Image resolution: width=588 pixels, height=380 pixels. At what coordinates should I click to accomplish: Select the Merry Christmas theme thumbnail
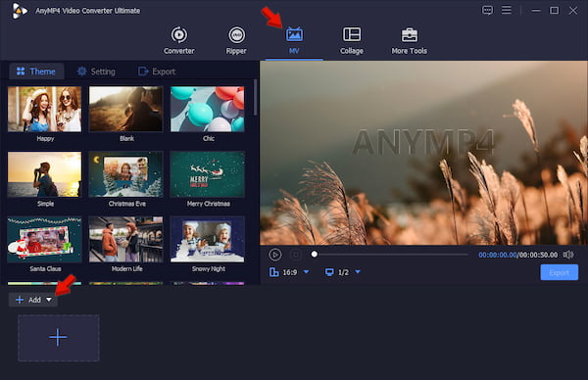tap(208, 174)
